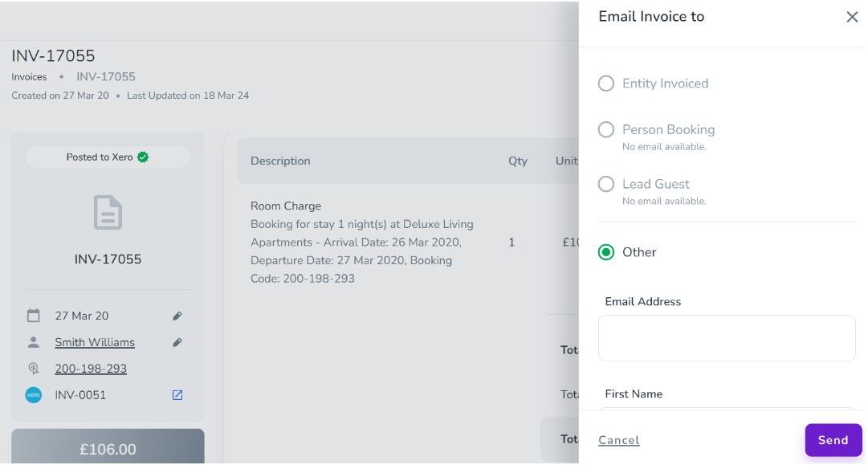Click the Xero logo icon
Screen dimensions: 868x465
[x=33, y=395]
